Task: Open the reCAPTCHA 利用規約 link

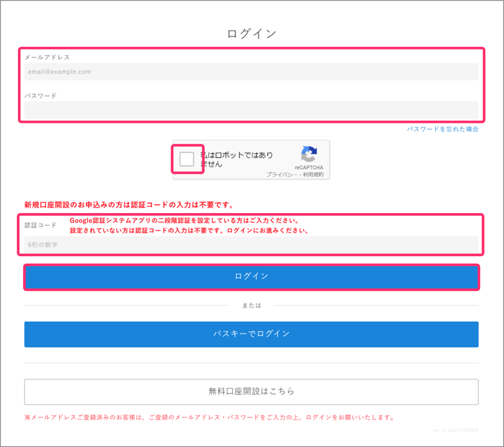Action: coord(313,175)
